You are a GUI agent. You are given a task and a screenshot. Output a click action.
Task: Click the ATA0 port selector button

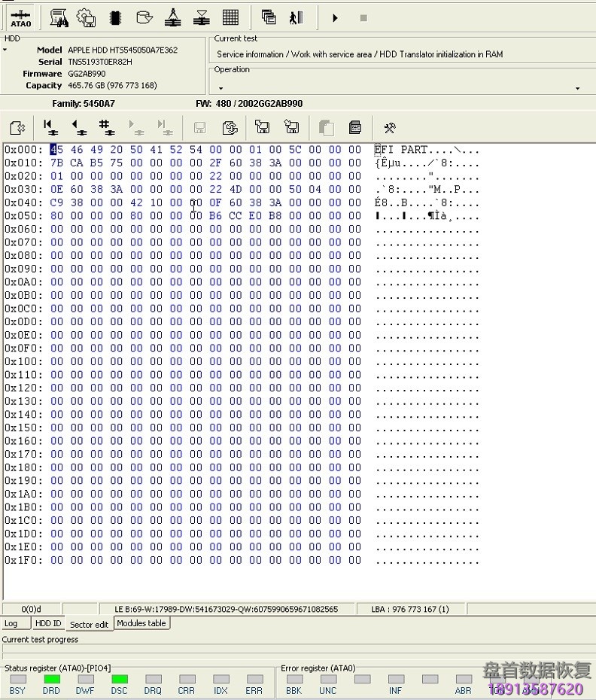(x=21, y=17)
